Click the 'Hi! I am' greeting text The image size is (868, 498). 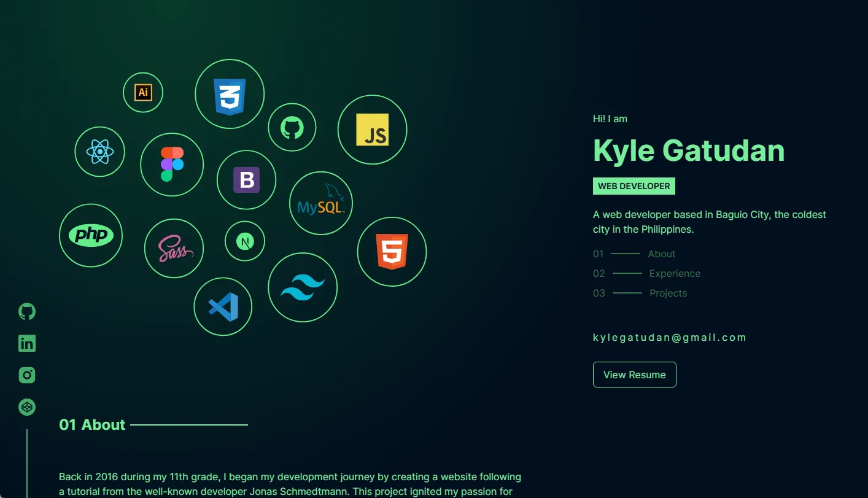click(610, 119)
